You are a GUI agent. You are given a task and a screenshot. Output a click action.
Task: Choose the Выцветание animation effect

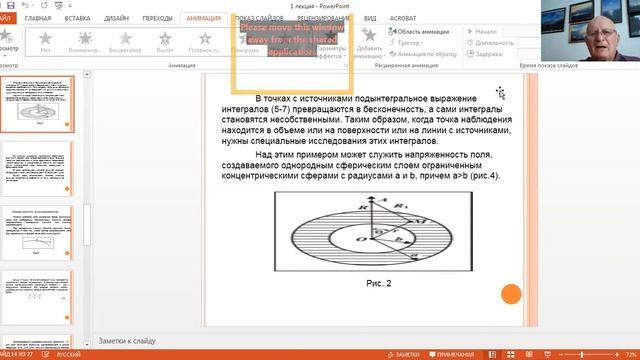pos(125,42)
